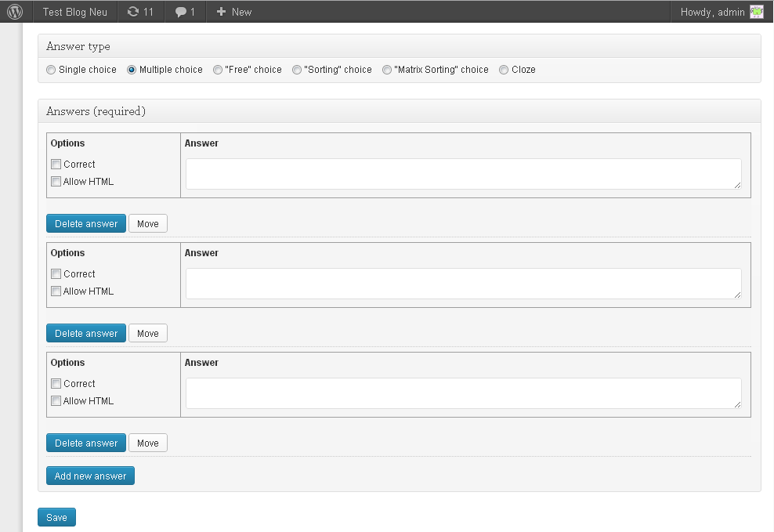
Task: Open the Test Blog Neu site menu
Action: [x=75, y=12]
